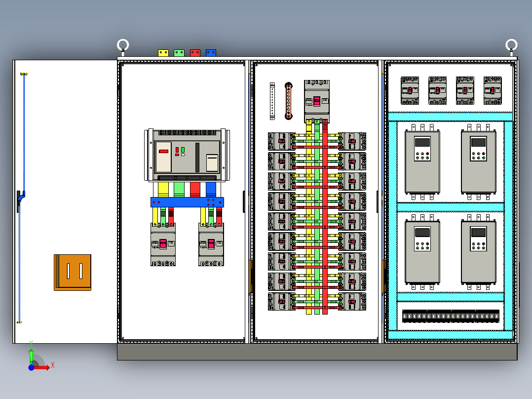Select the main breaker atop the middle compartment
The width and height of the screenshot is (532, 399).
click(x=317, y=101)
